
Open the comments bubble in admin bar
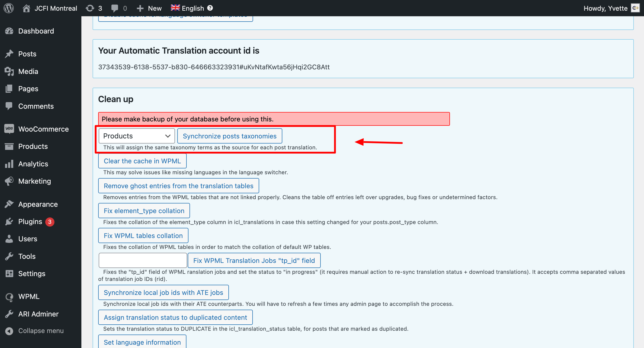pyautogui.click(x=115, y=8)
